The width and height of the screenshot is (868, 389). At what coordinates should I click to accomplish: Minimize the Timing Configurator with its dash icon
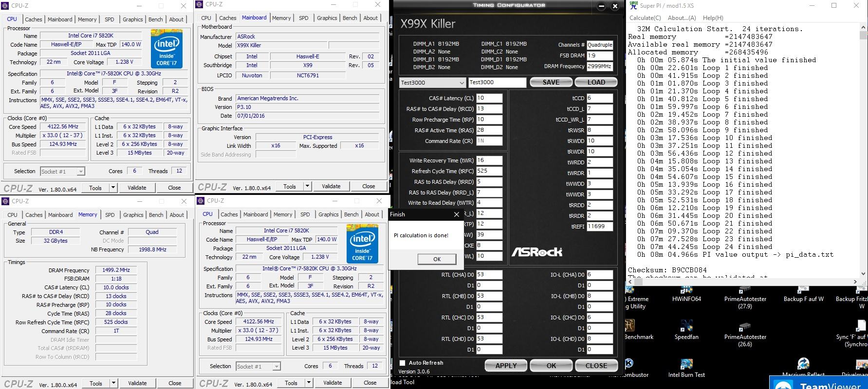click(x=602, y=6)
